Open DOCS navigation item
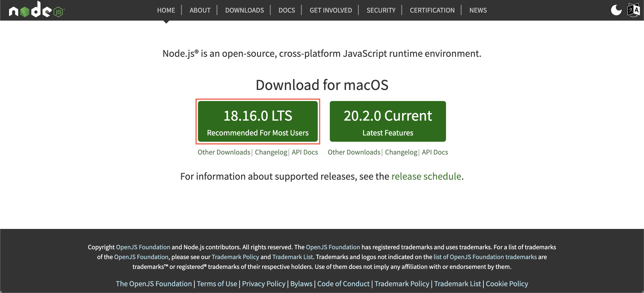This screenshot has width=644, height=293. click(287, 10)
